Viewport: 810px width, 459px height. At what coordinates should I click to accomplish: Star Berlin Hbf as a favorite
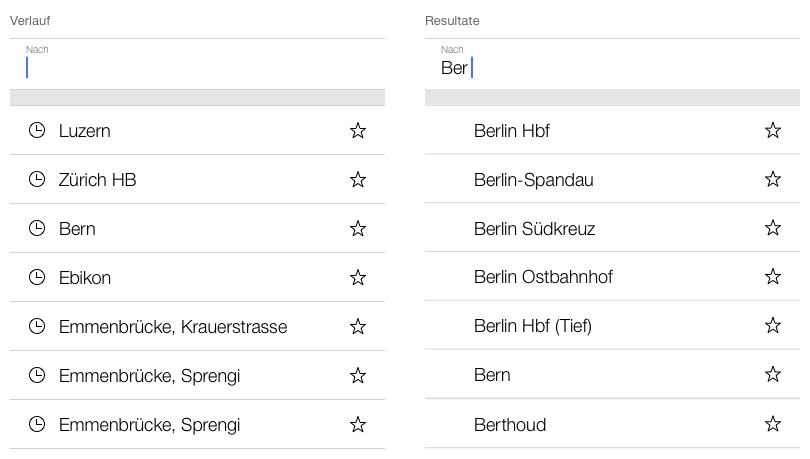point(772,130)
